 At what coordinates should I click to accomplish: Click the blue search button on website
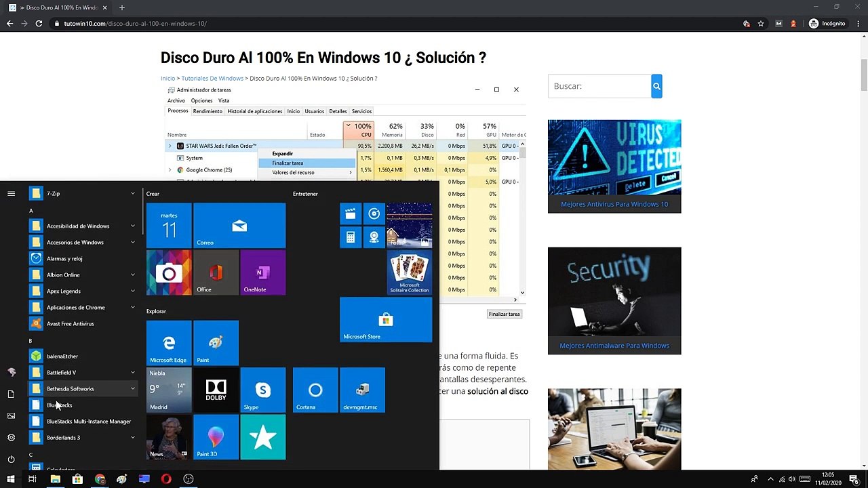[656, 86]
